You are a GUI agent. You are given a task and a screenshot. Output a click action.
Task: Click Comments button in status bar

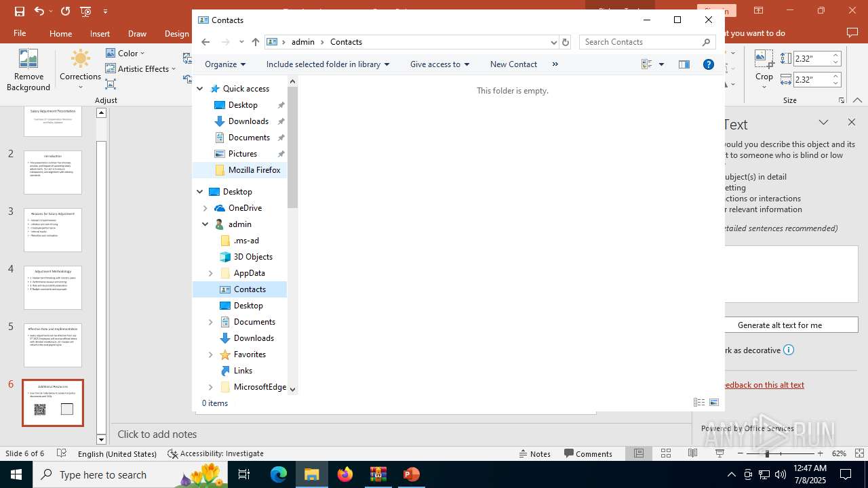coord(588,453)
